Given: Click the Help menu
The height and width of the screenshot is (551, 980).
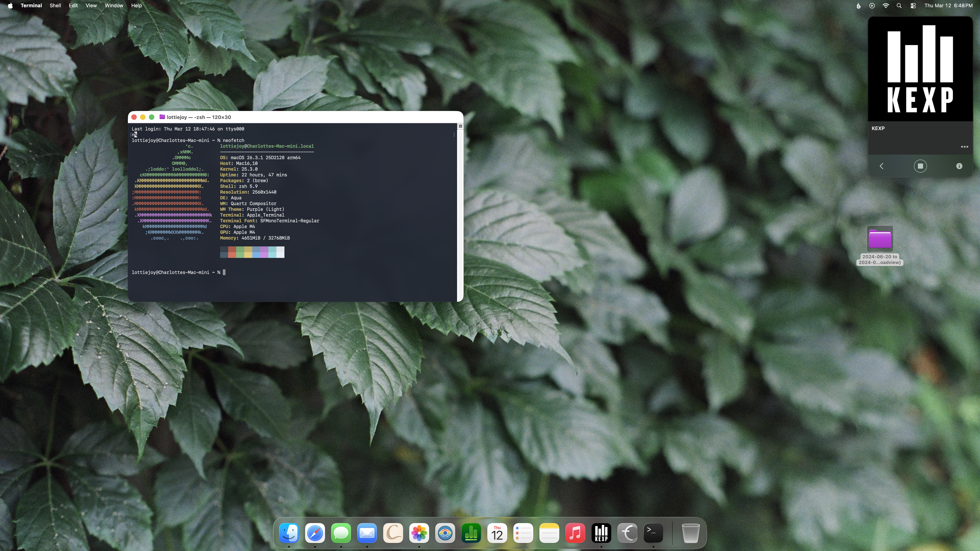Looking at the screenshot, I should click(x=136, y=5).
